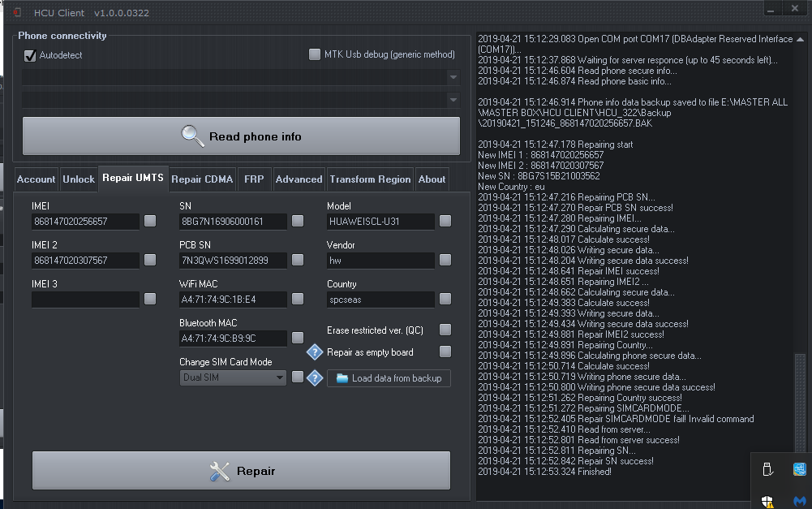
Task: Click the log line 'Repairing start'
Action: point(555,145)
